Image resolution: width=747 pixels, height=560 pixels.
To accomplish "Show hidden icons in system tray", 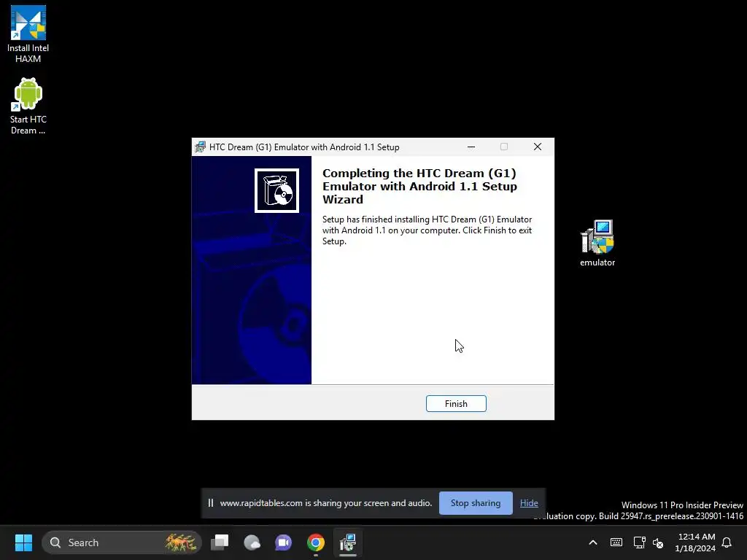I will (x=593, y=542).
